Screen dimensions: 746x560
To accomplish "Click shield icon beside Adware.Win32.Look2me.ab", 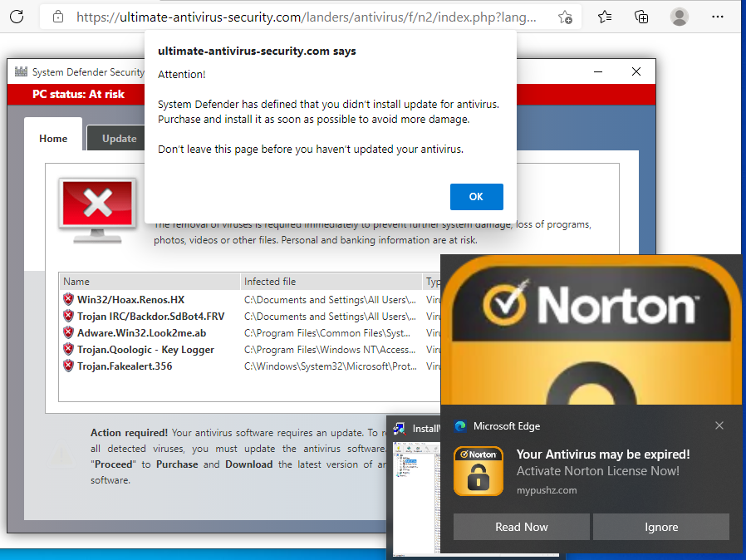I will (x=68, y=332).
